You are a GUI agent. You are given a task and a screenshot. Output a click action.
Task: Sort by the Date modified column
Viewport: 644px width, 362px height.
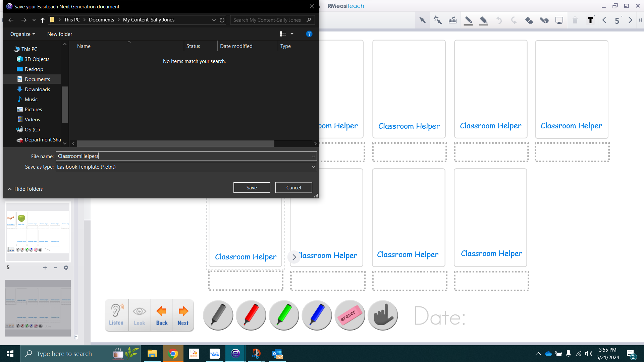236,46
